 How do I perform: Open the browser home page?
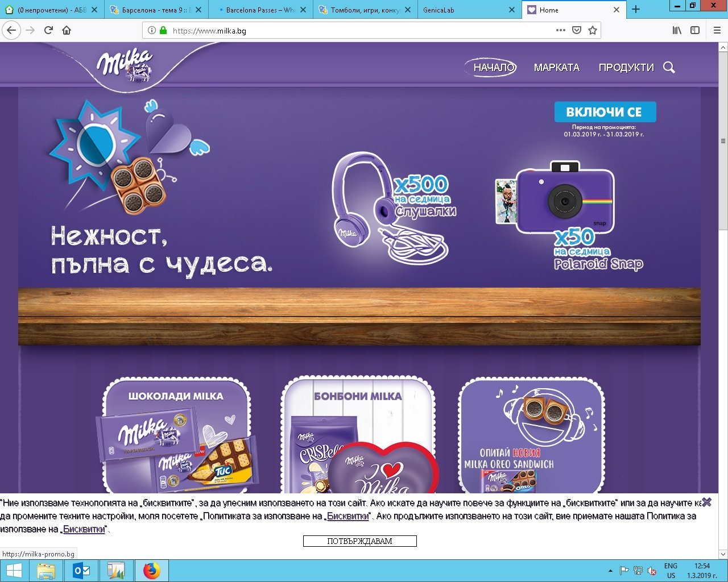point(67,31)
